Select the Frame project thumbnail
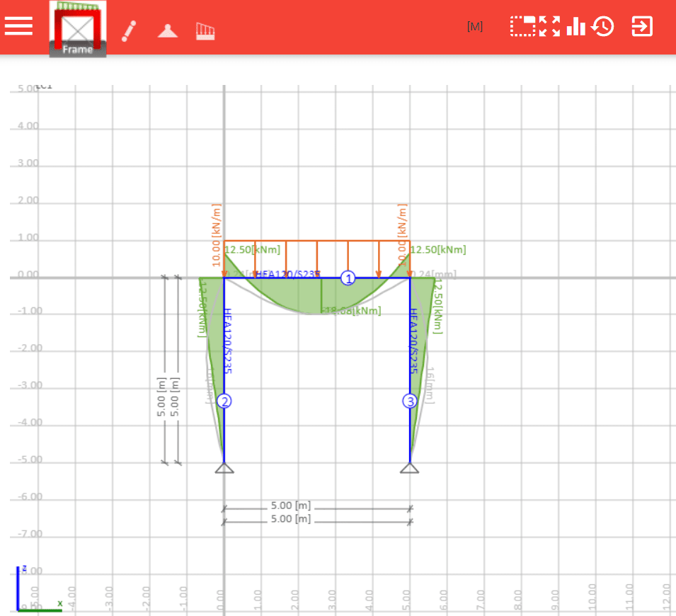The width and height of the screenshot is (676, 616). [x=77, y=28]
